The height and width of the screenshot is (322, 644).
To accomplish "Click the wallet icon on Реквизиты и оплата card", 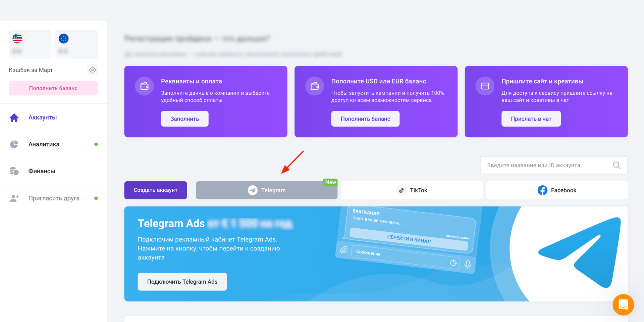I will 145,86.
